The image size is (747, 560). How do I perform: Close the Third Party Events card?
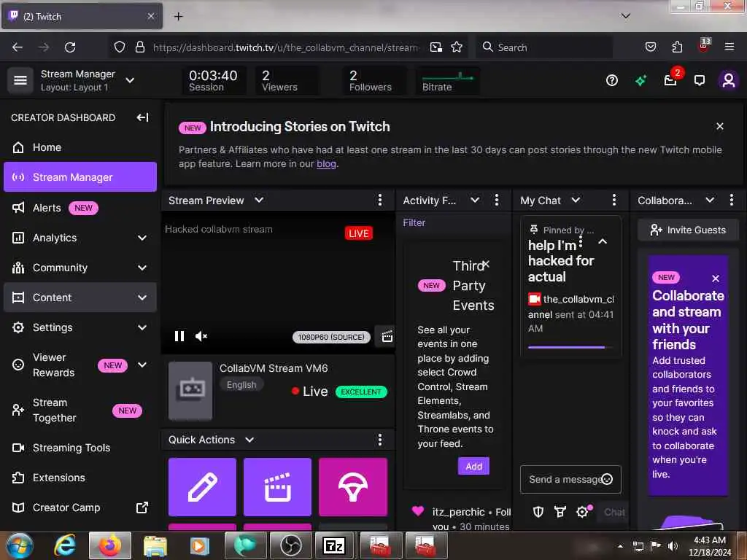point(485,264)
